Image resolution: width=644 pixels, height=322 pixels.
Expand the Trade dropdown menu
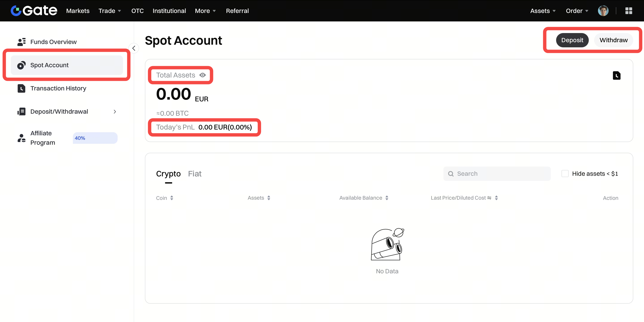tap(110, 11)
